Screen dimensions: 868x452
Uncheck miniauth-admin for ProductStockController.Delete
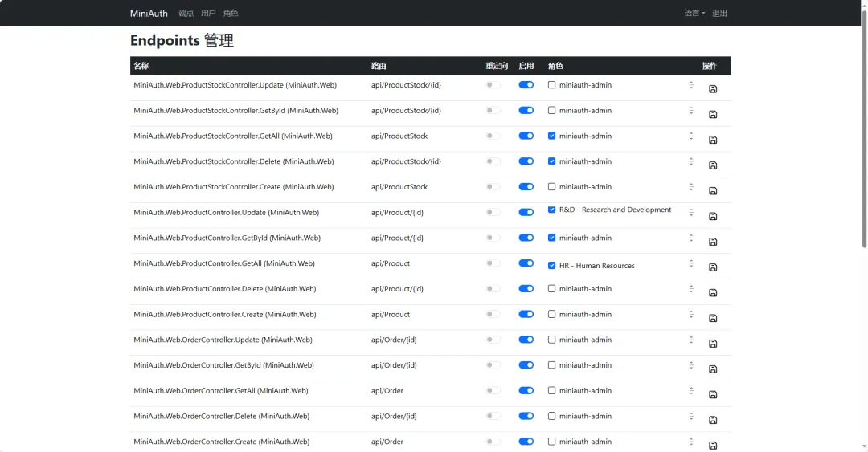click(551, 161)
